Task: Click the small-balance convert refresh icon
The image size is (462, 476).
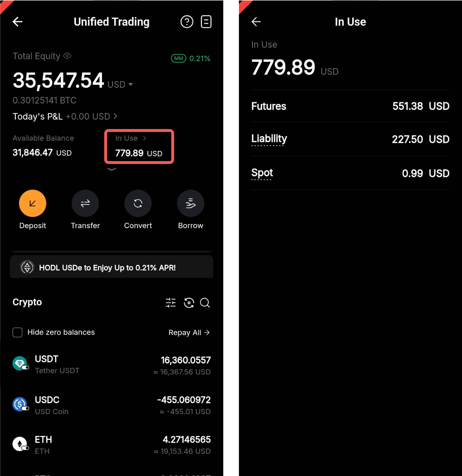Action: 189,303
